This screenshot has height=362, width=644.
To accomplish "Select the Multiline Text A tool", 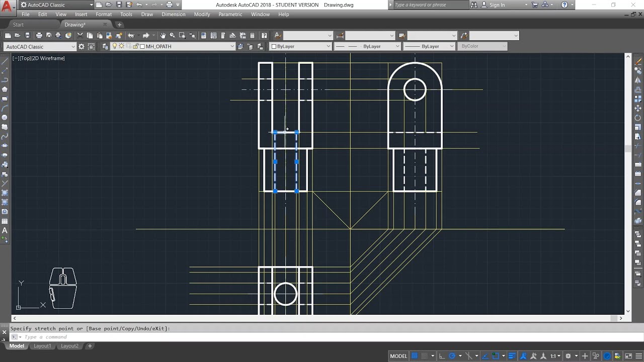I will coord(5,231).
